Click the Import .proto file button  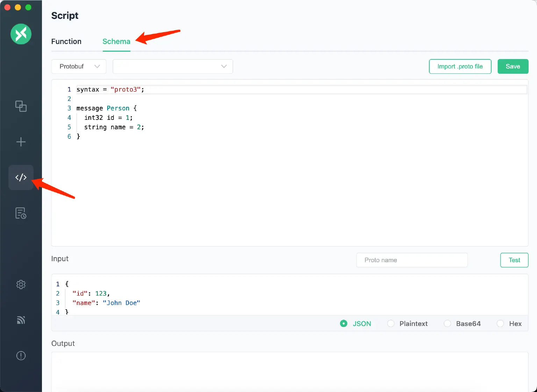(460, 66)
